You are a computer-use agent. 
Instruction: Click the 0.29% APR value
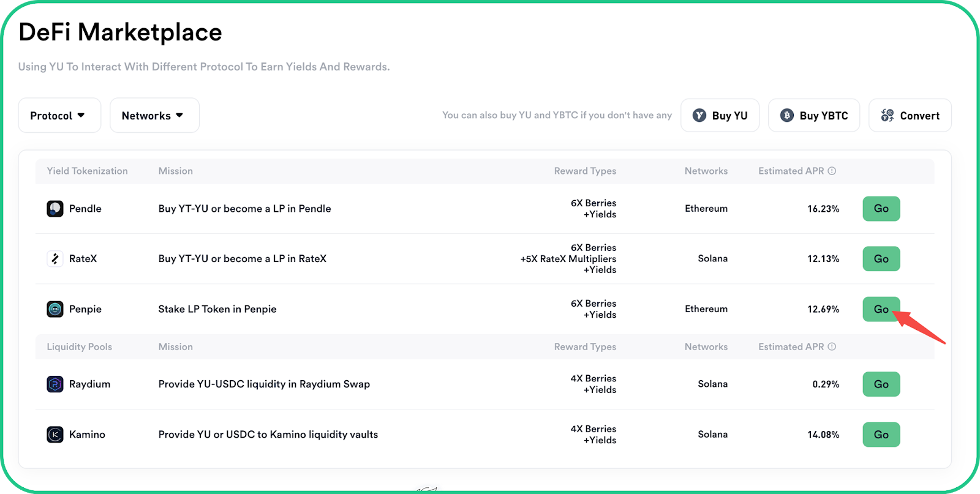(x=826, y=384)
